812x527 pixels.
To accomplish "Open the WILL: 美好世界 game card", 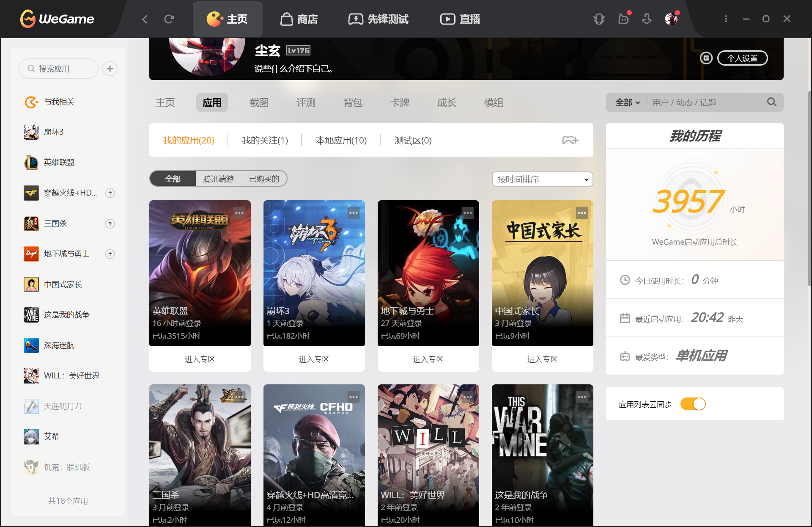I will (428, 455).
